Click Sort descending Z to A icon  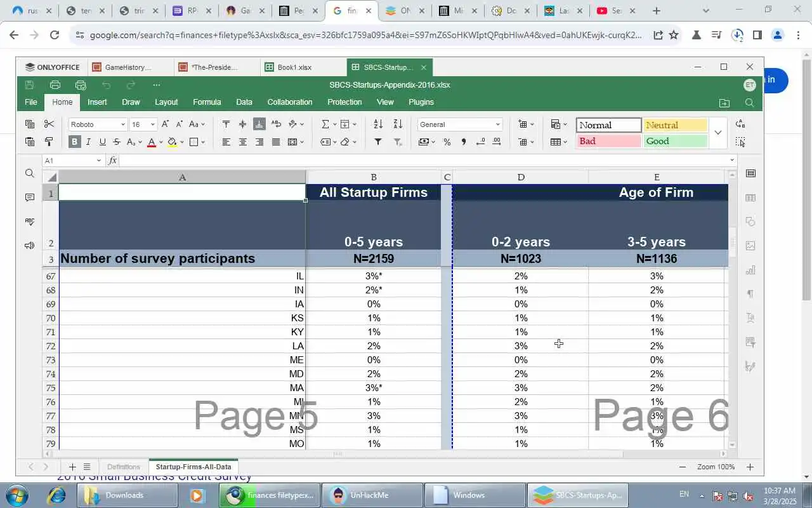point(398,124)
